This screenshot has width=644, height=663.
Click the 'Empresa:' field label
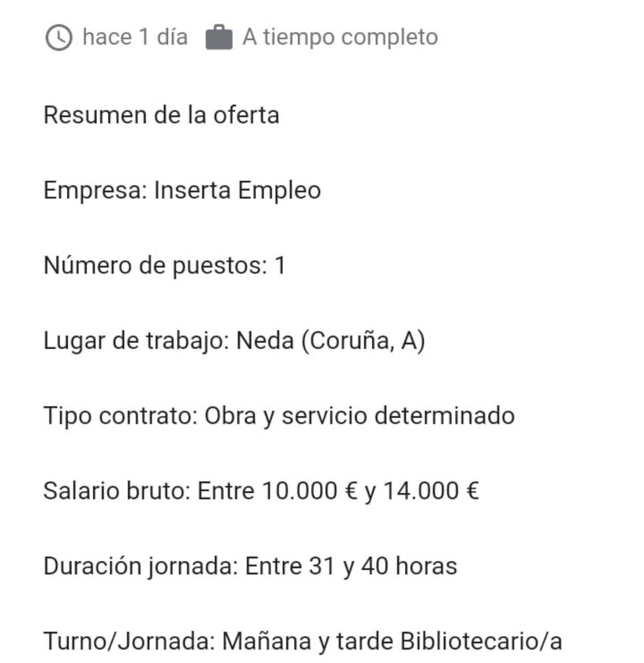95,190
